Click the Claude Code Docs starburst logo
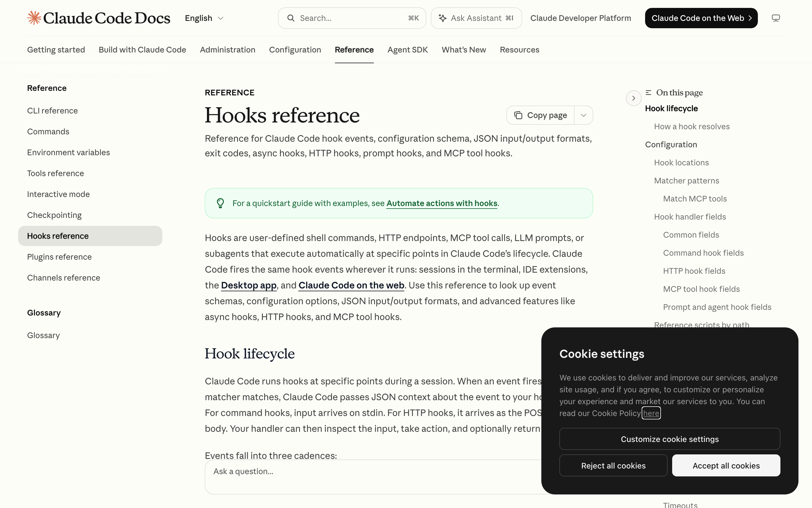 34,18
